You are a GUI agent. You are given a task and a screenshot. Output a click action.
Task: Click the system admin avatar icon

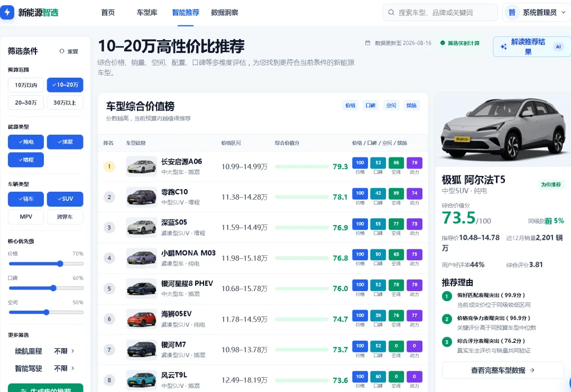click(512, 12)
